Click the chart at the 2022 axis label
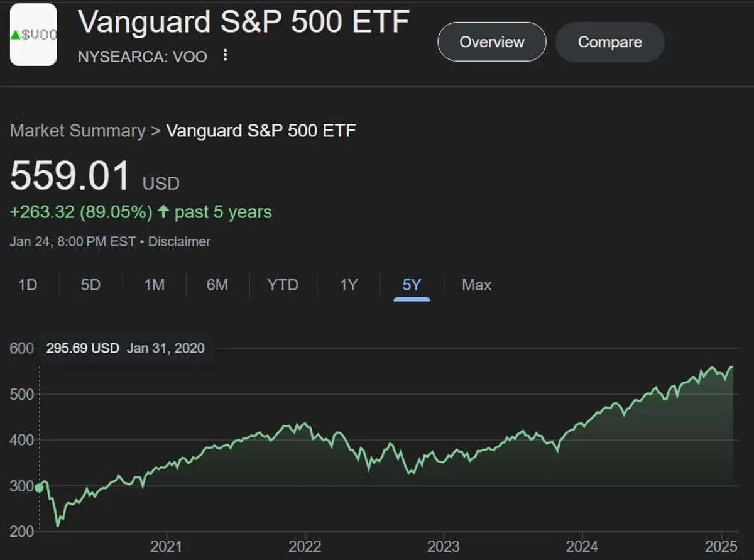Image resolution: width=754 pixels, height=560 pixels. pos(305,546)
